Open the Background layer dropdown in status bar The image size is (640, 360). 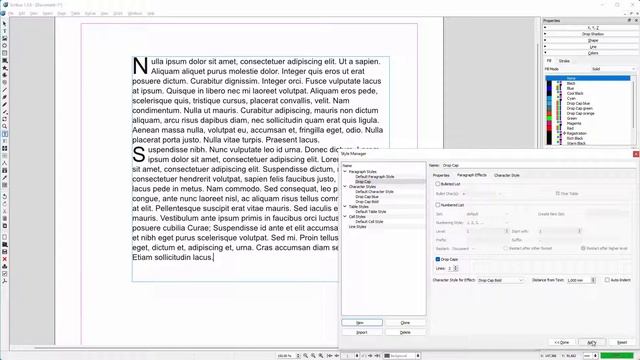click(402, 356)
